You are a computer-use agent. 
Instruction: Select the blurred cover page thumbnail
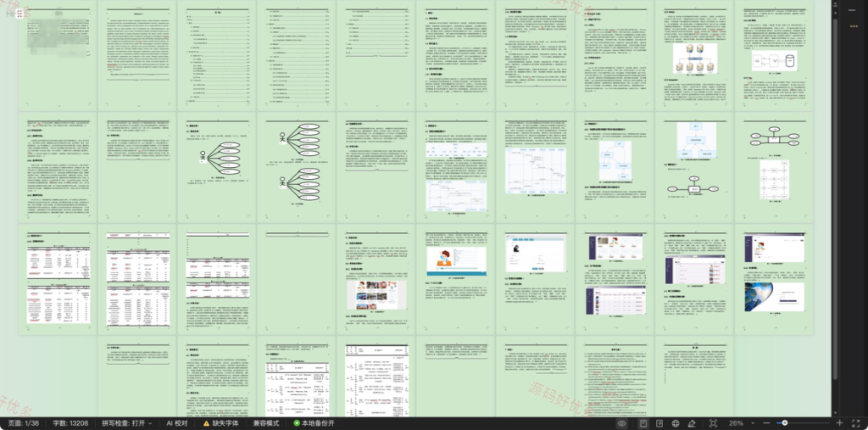point(58,55)
